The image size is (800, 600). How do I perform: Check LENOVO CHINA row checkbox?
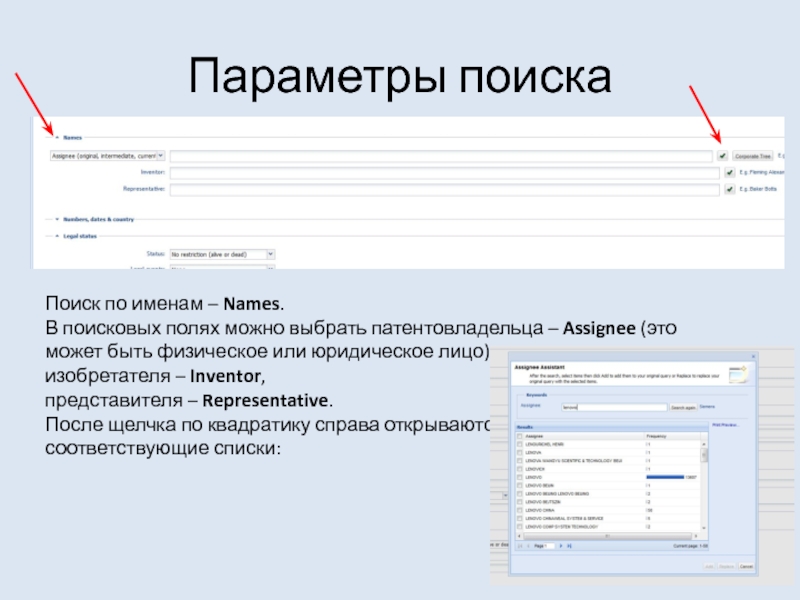(520, 510)
